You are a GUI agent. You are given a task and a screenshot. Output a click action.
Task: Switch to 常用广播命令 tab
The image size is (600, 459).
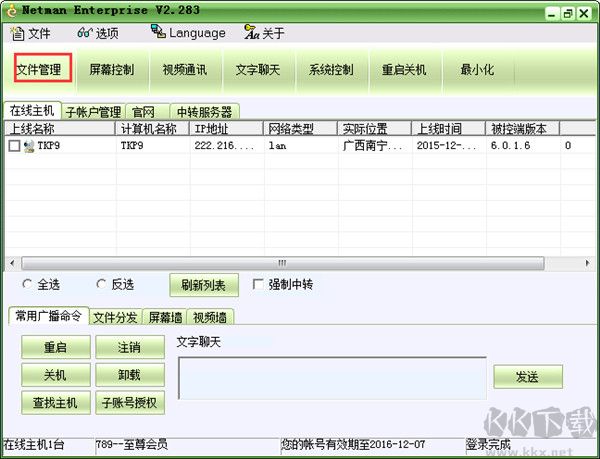click(49, 316)
